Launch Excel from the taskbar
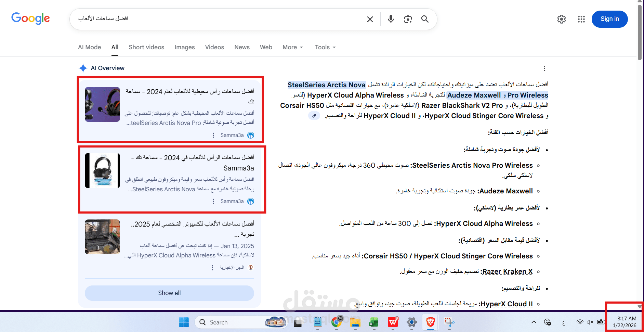This screenshot has height=332, width=644. pos(374,322)
